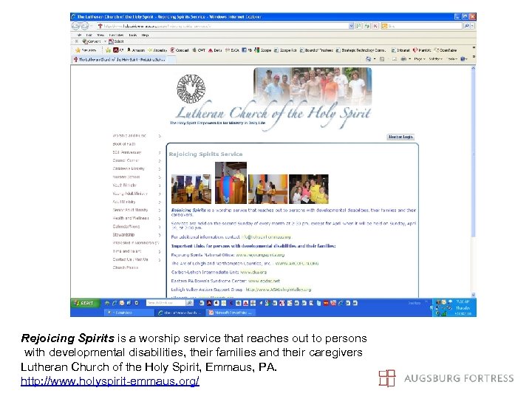
Task: Open the Lehigh Valley Autism Support Group link
Action: tap(279, 290)
